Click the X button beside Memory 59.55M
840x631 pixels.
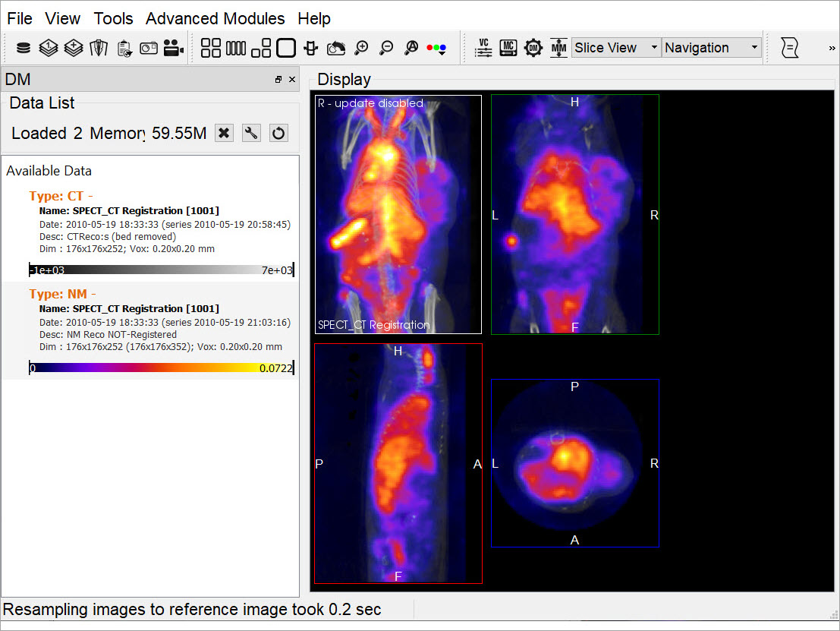223,134
